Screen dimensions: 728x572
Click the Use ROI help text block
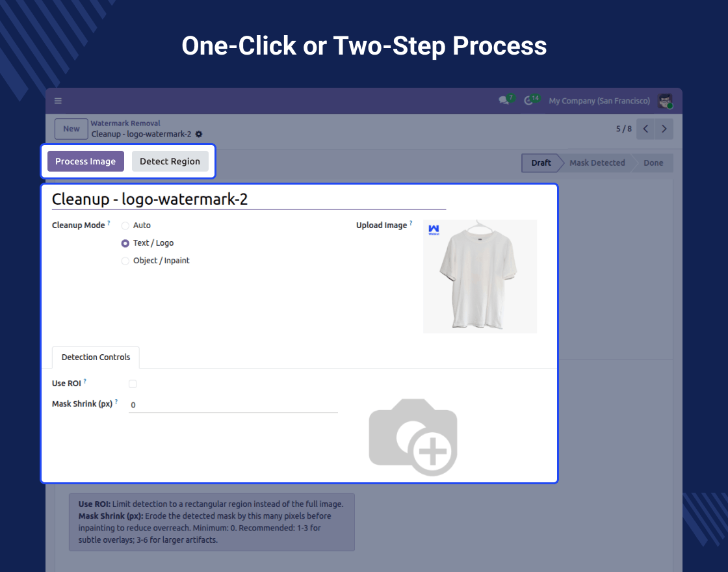pyautogui.click(x=212, y=522)
